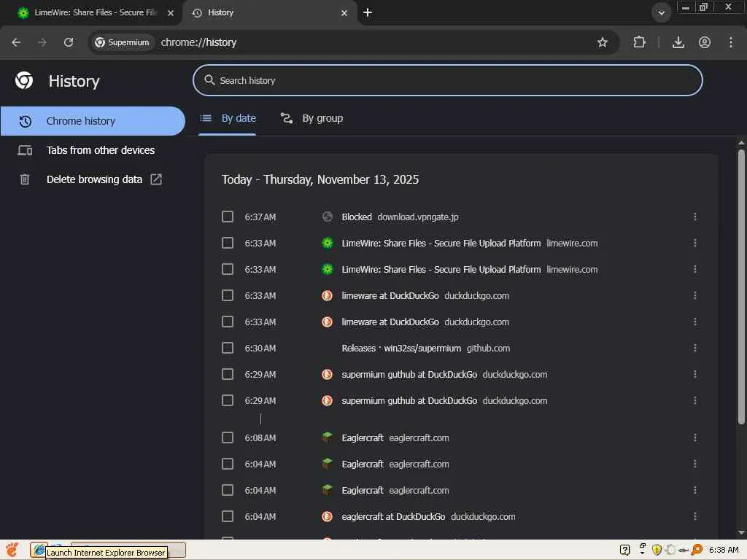
Task: Click the magnifier icon in Search history
Action: click(x=209, y=80)
